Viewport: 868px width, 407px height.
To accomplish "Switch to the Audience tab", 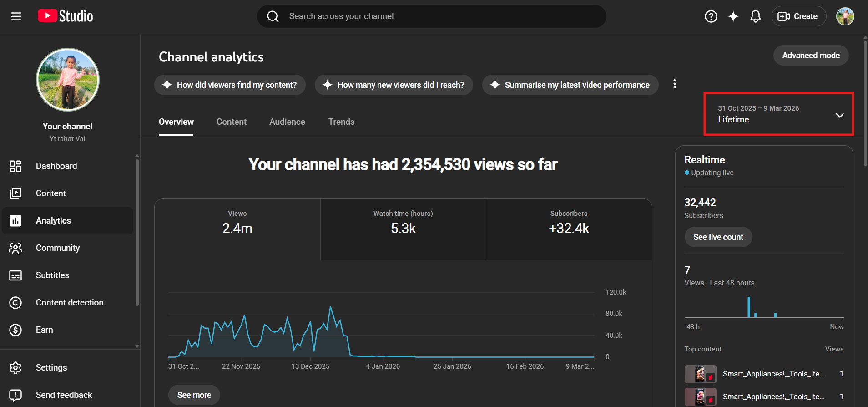I will pos(287,122).
